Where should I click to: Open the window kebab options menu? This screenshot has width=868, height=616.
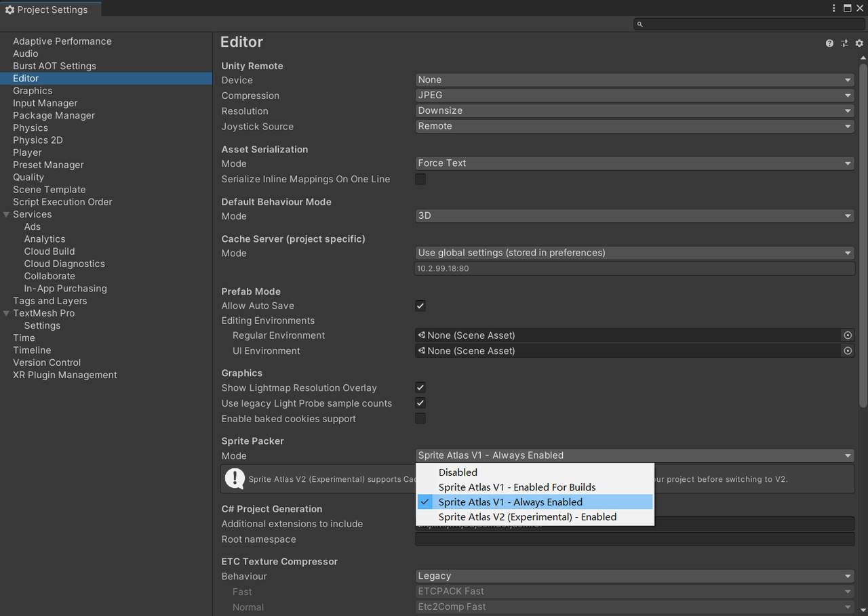click(834, 8)
